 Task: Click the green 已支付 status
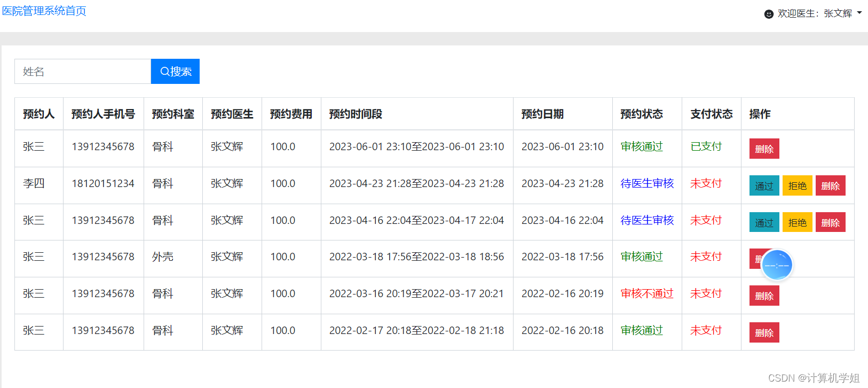tap(706, 146)
